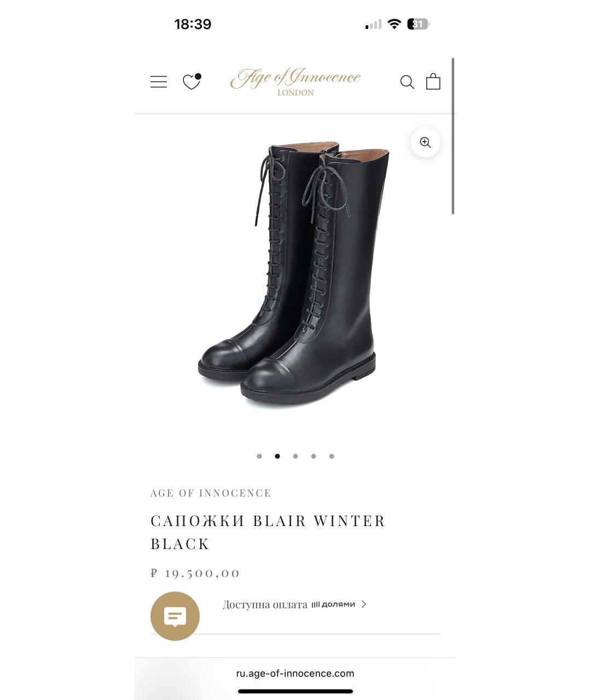
Task: Expand the Долями payment option chevron
Action: (364, 604)
